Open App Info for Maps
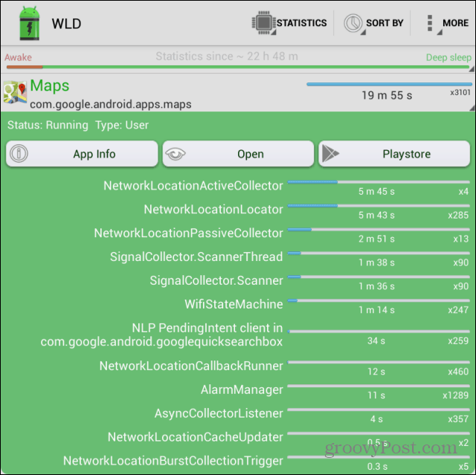Image resolution: width=476 pixels, height=475 pixels. tap(82, 153)
